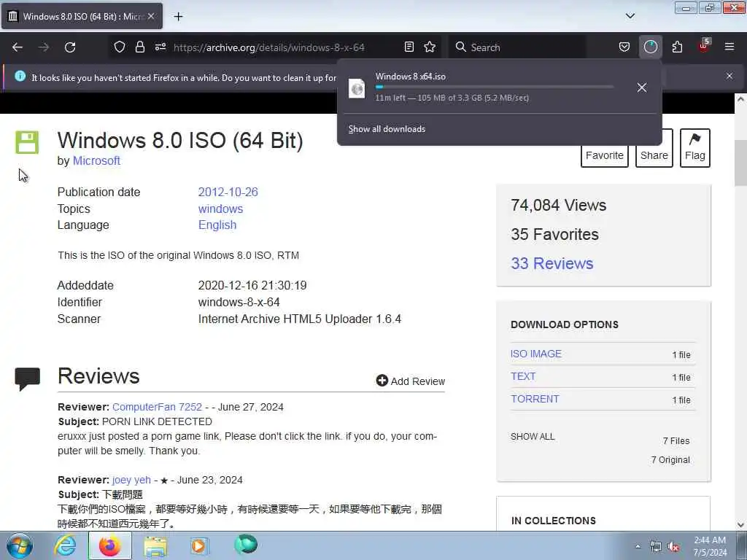Expand the list all tabs chevron
747x560 pixels.
(x=630, y=16)
